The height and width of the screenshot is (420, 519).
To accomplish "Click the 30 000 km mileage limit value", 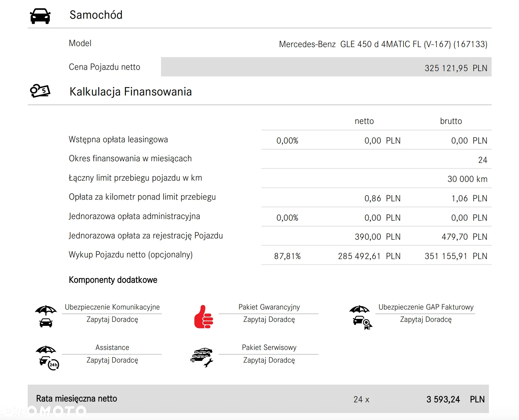I will coord(467,179).
